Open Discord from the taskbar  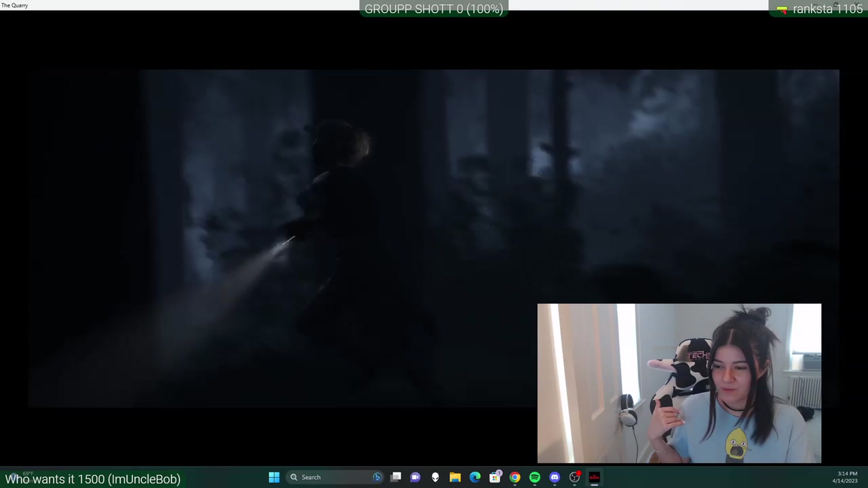pyautogui.click(x=555, y=477)
